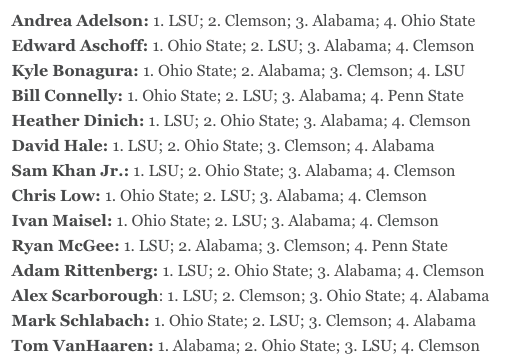Click Alex Scarborough's name
506x363 pixels.
click(x=85, y=296)
